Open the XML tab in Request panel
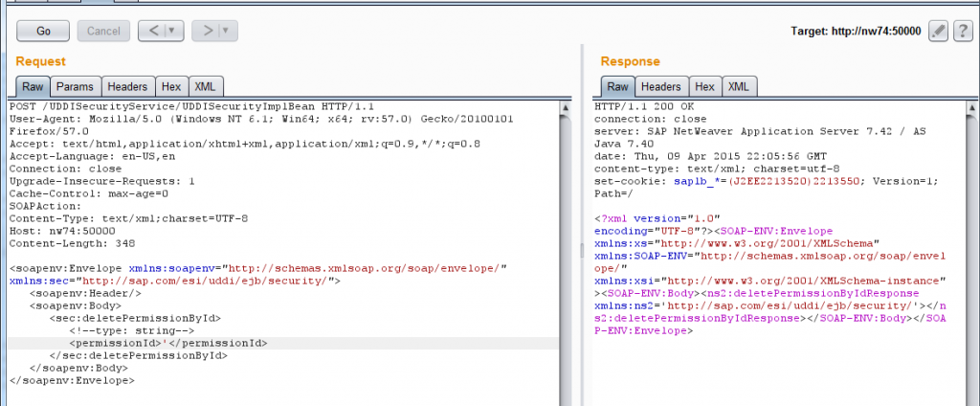The width and height of the screenshot is (980, 406). [205, 87]
